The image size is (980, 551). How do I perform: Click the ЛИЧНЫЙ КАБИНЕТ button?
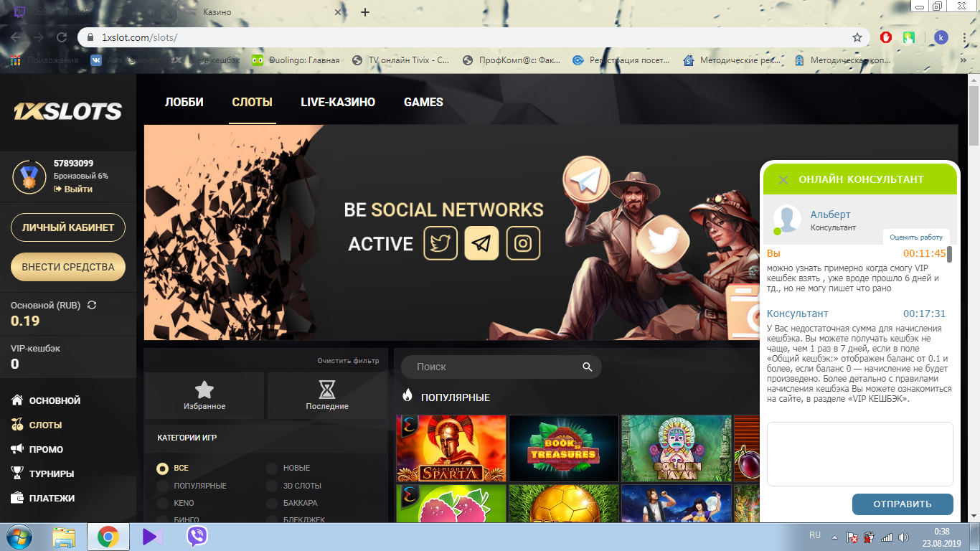(x=68, y=227)
